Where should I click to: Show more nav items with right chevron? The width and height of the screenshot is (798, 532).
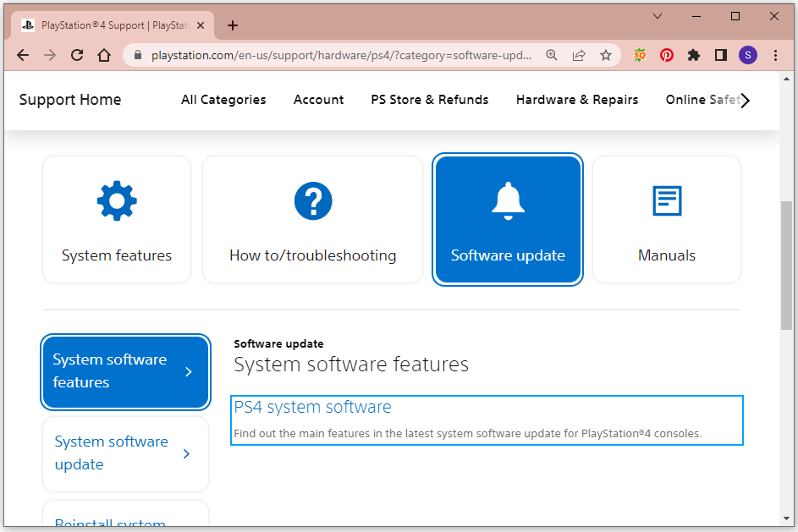coord(745,100)
